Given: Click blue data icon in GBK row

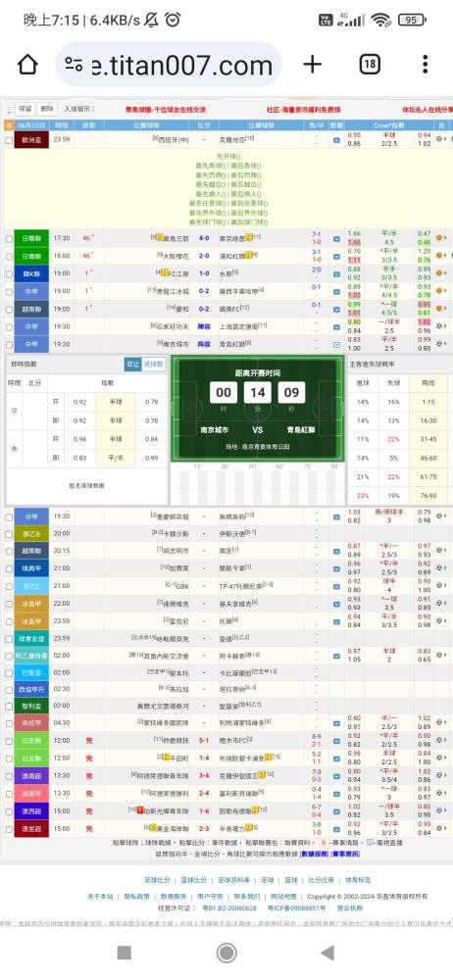Looking at the screenshot, I should click(336, 586).
